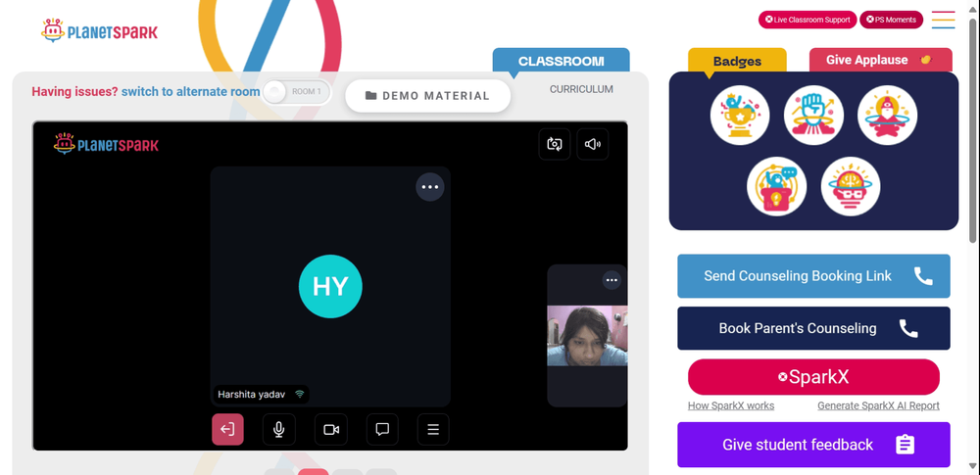This screenshot has width=980, height=475.
Task: Select the HY avatar
Action: (330, 286)
